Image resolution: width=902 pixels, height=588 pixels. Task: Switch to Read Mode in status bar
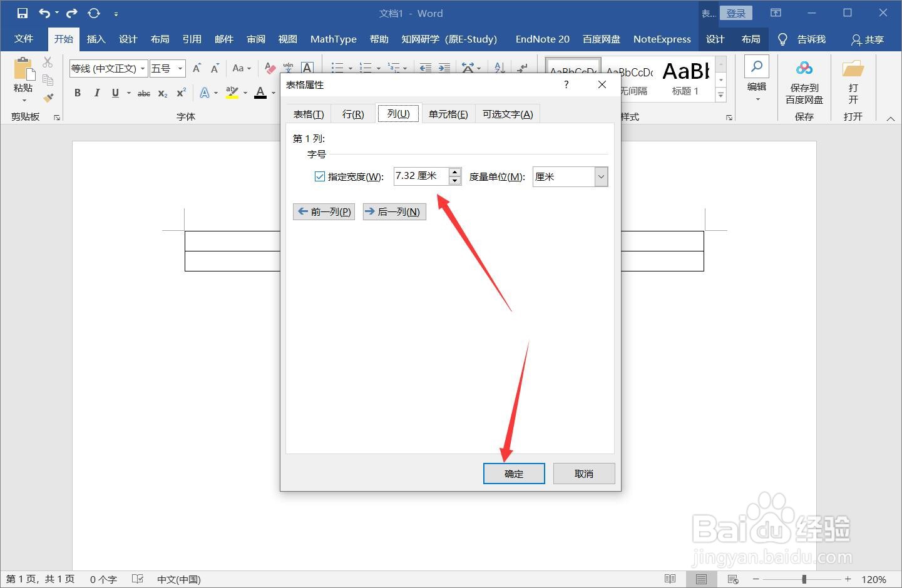pos(669,579)
